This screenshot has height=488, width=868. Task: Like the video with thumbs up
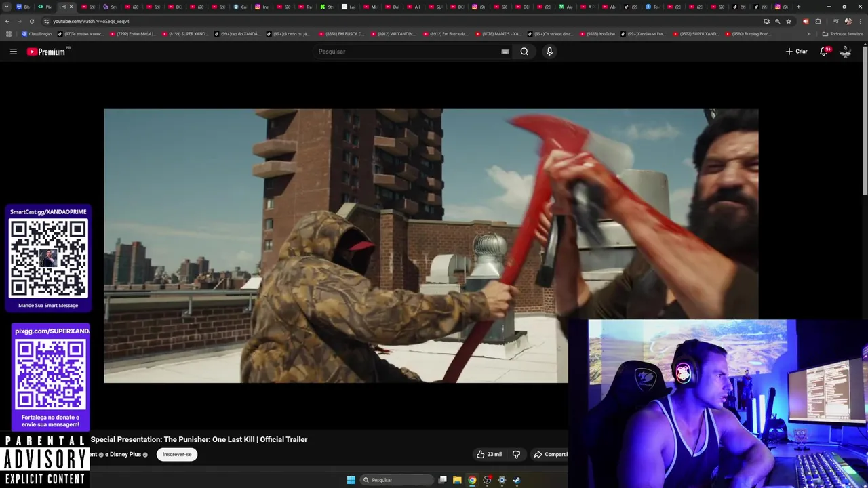tap(489, 454)
